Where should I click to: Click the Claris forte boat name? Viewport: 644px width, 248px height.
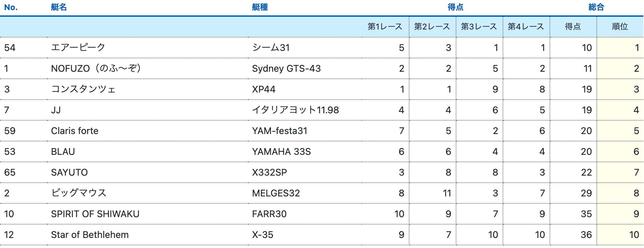75,131
